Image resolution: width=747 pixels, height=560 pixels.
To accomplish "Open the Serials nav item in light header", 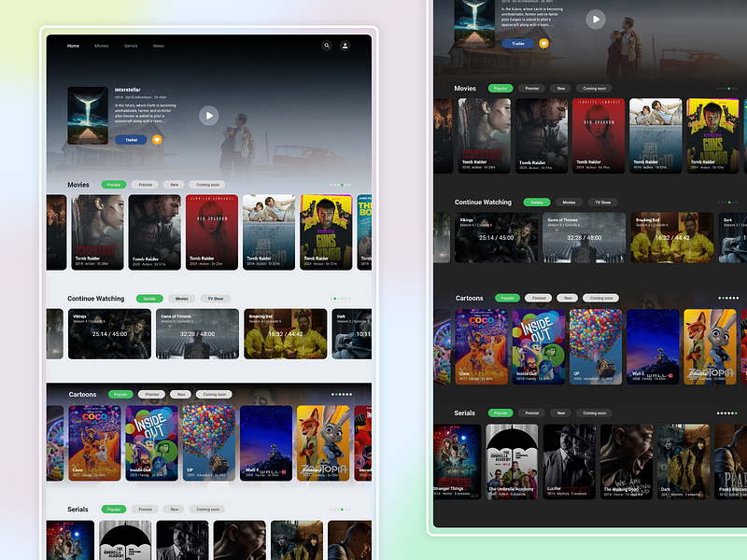I will tap(131, 46).
